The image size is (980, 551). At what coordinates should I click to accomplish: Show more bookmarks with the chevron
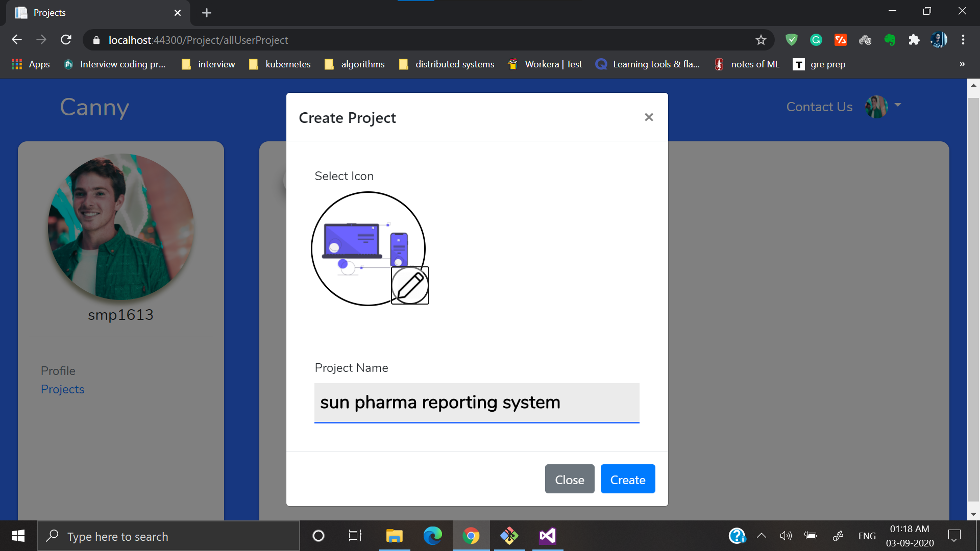[x=962, y=64]
